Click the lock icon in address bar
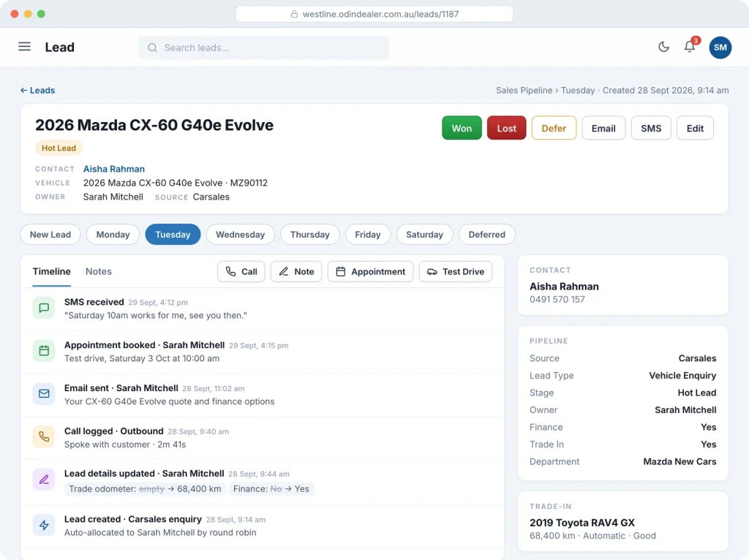The height and width of the screenshot is (560, 749). [x=294, y=15]
